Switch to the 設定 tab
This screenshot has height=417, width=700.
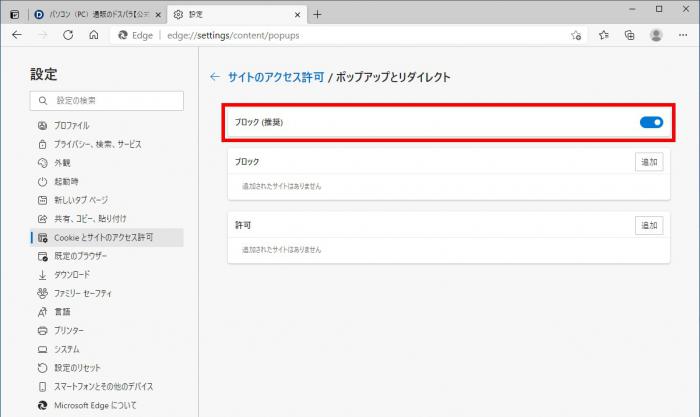pyautogui.click(x=237, y=15)
